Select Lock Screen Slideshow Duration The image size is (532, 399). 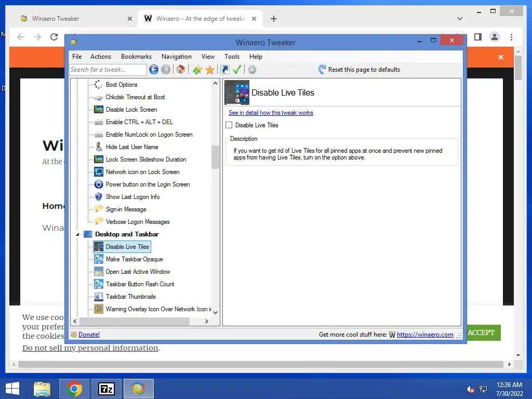146,159
